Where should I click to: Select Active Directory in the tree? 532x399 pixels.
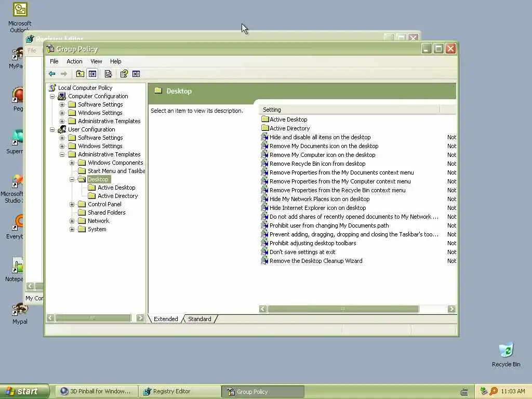[118, 196]
